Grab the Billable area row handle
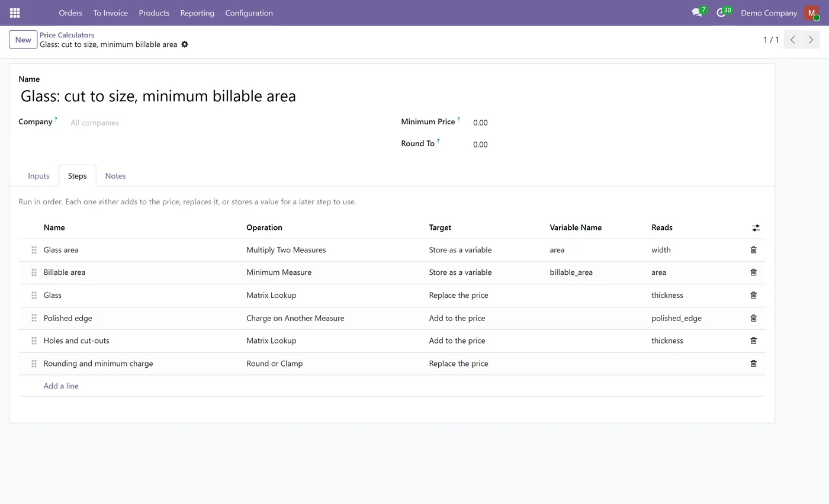The height and width of the screenshot is (504, 829). [34, 272]
